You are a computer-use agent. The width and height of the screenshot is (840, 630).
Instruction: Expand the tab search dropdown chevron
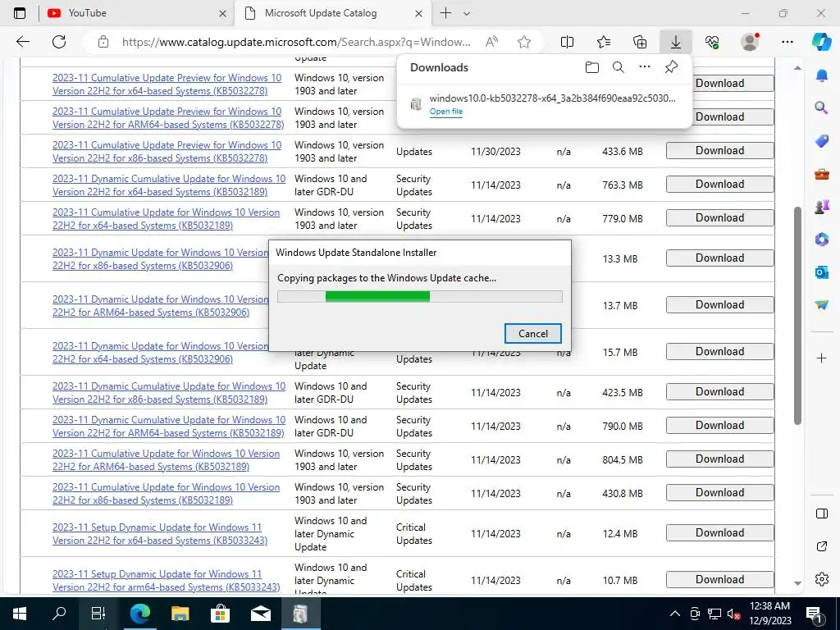[467, 13]
